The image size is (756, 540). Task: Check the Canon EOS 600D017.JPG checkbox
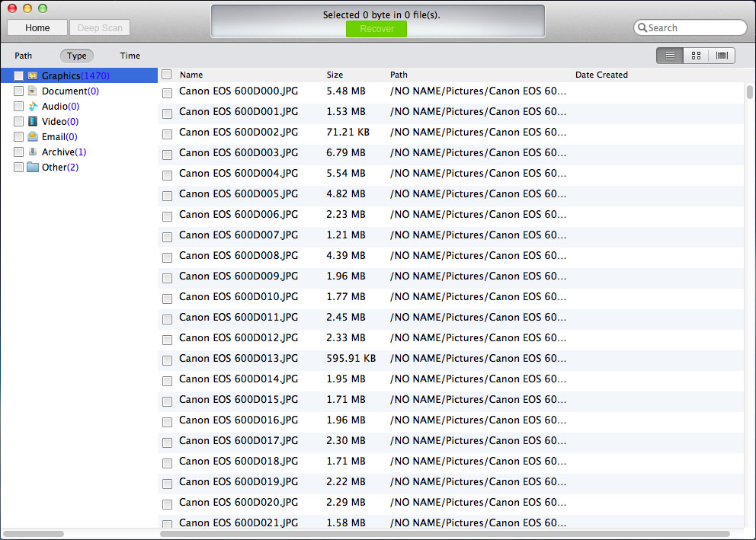168,443
